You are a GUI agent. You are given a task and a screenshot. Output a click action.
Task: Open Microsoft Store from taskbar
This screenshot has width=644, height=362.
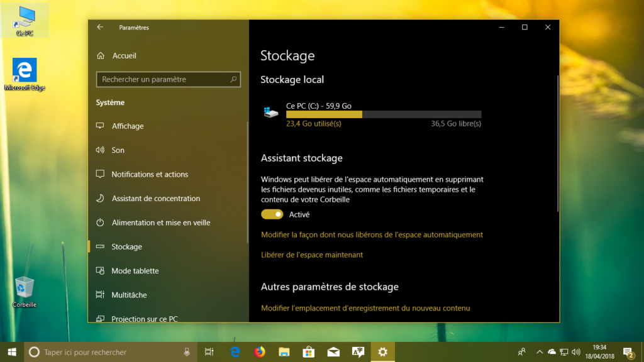pyautogui.click(x=308, y=352)
